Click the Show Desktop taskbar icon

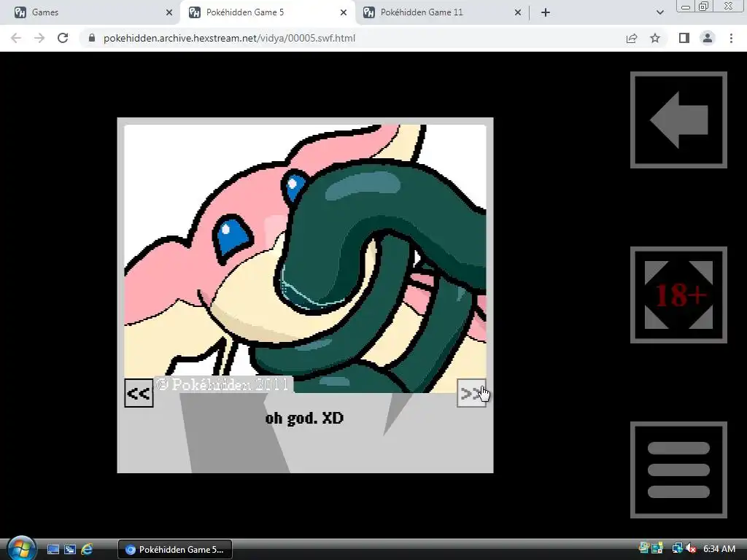click(x=53, y=550)
